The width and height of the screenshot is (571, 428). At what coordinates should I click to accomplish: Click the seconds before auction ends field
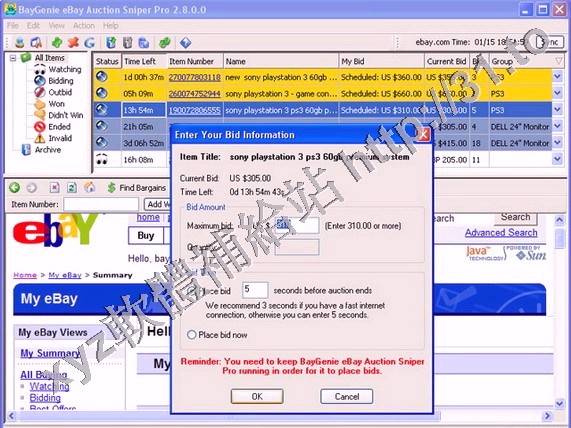coord(255,290)
